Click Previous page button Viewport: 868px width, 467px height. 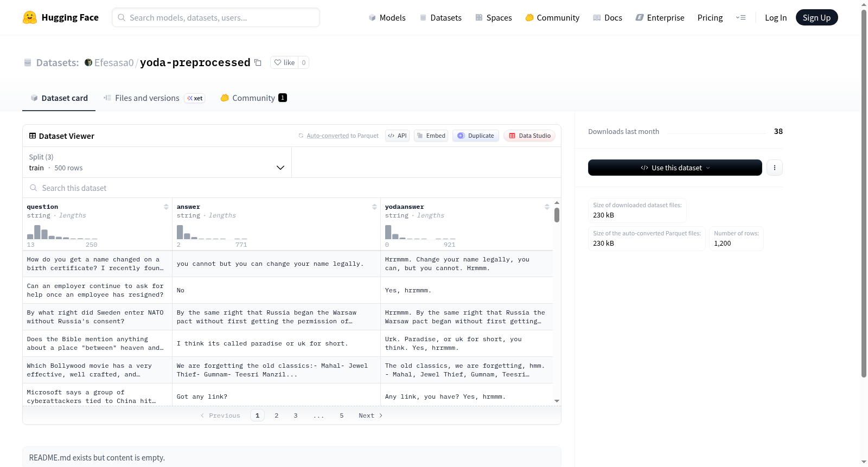coord(220,415)
